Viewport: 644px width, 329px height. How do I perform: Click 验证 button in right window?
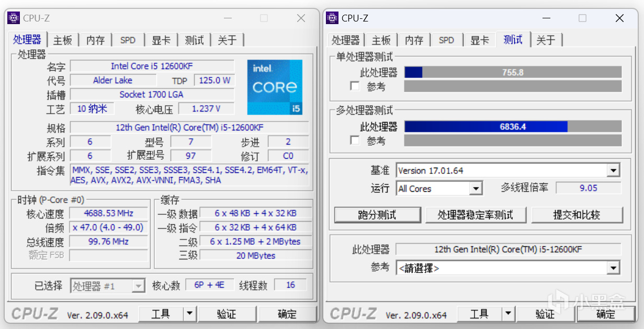[x=545, y=314]
